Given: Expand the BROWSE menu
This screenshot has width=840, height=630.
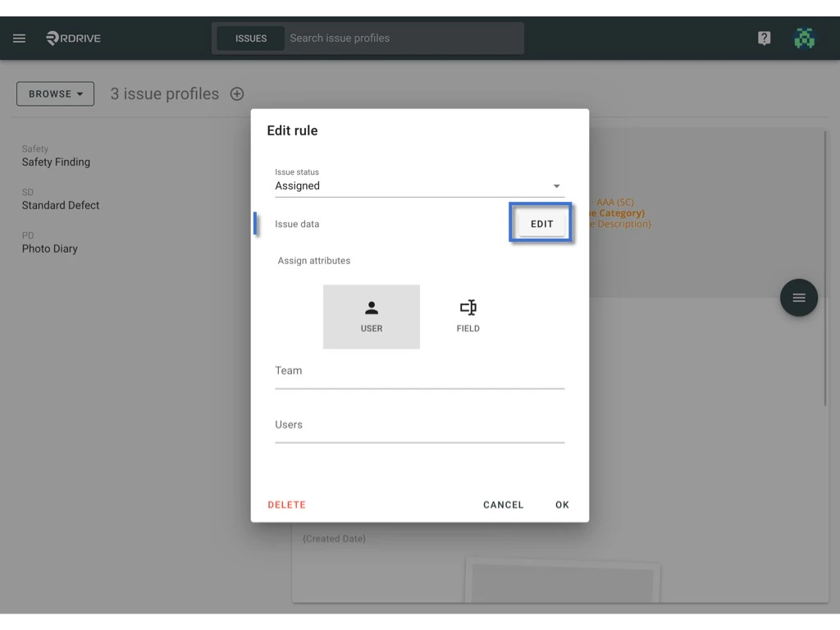Looking at the screenshot, I should [55, 94].
